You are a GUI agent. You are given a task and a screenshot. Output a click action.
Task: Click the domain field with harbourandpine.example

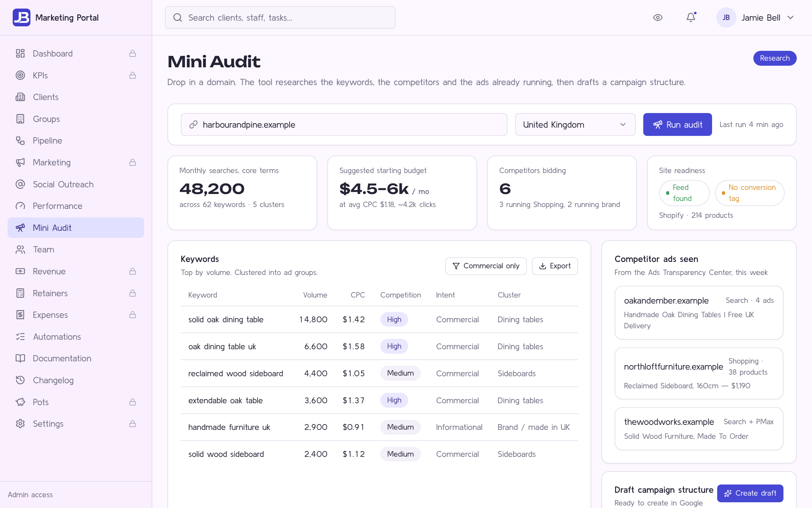pos(344,125)
